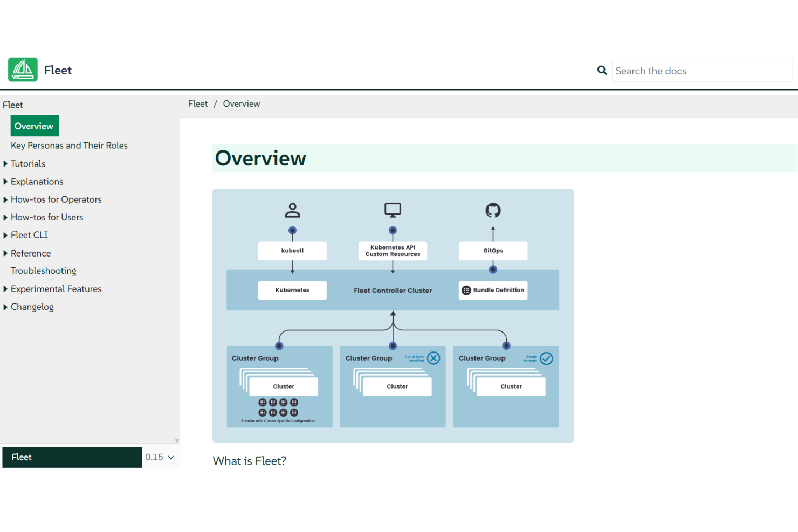
Task: Open the Fleet CLI sidebar entry
Action: tap(29, 235)
